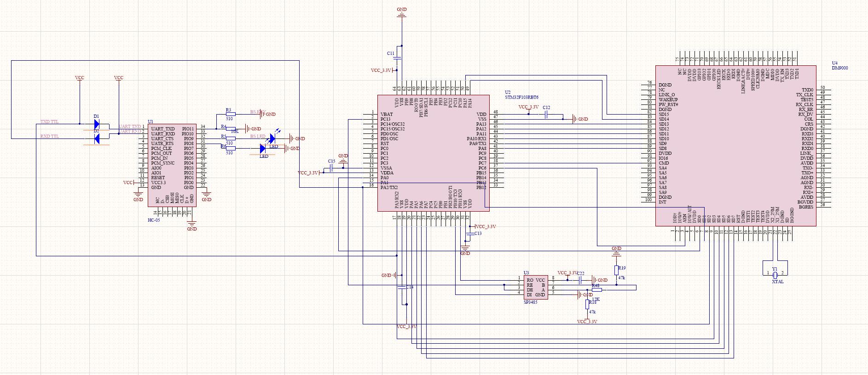Select the GND power symbol above capacitor C11
The width and height of the screenshot is (868, 375).
click(402, 12)
